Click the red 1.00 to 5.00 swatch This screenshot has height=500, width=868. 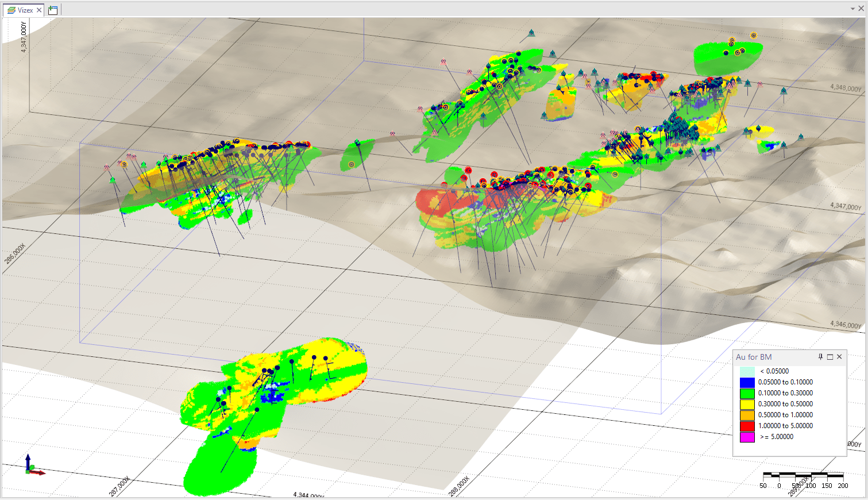(x=747, y=426)
